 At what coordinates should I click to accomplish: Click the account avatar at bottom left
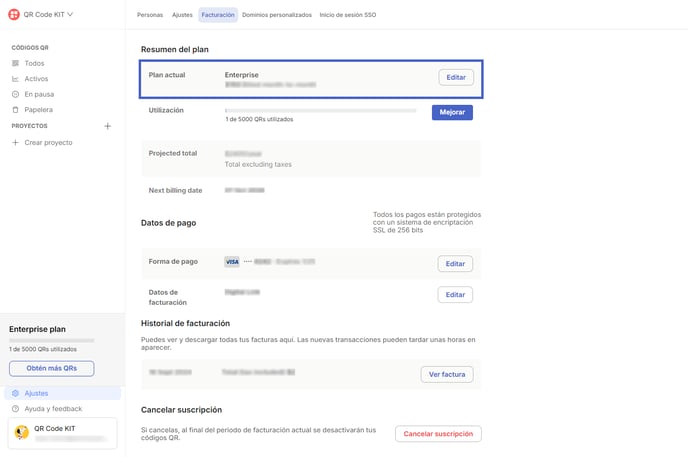point(21,432)
